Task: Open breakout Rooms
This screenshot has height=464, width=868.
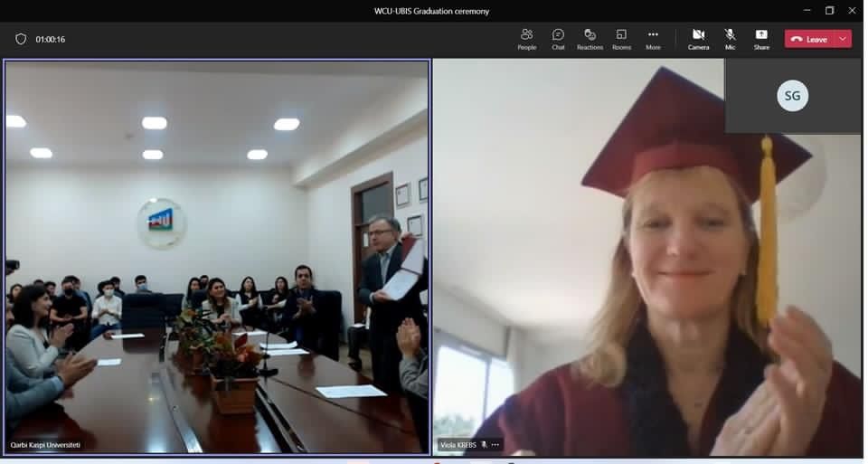Action: 621,39
